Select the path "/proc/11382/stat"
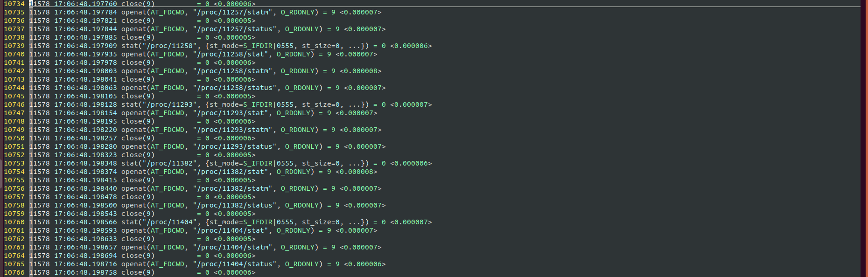This screenshot has height=277, width=868. coord(231,172)
